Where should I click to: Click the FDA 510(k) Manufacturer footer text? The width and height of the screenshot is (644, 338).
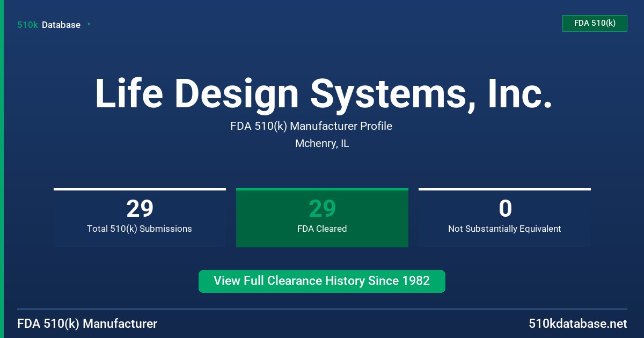tap(87, 324)
